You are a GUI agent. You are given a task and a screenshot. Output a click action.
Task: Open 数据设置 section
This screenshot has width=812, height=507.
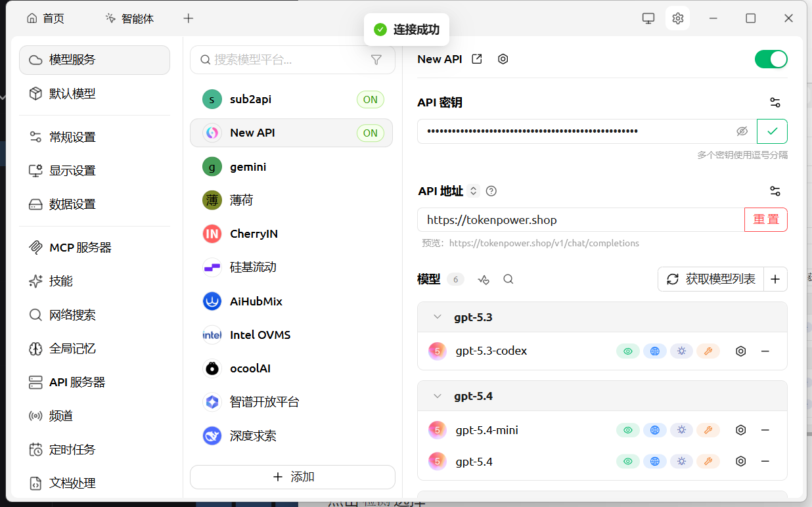(95, 204)
